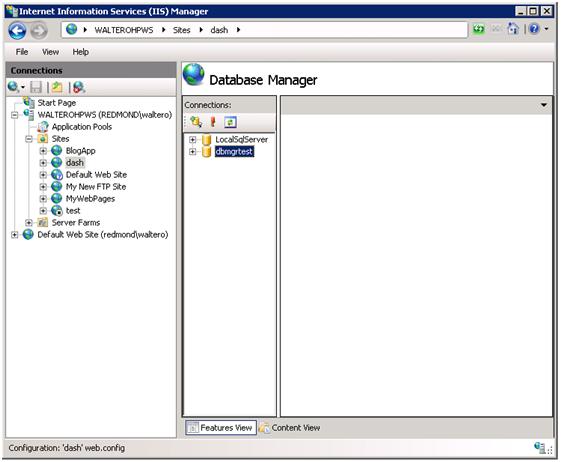Select Default Web Site (redmond\waltero) connection

pyautogui.click(x=103, y=235)
